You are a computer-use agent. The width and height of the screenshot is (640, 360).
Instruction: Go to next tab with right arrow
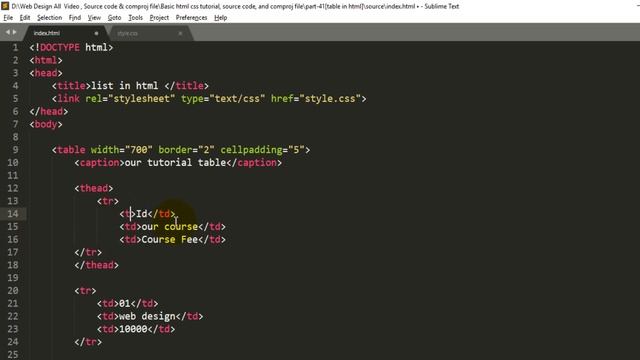click(x=14, y=32)
